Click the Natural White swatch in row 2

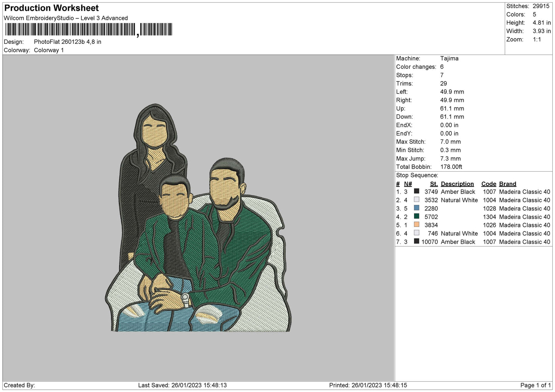(x=416, y=200)
